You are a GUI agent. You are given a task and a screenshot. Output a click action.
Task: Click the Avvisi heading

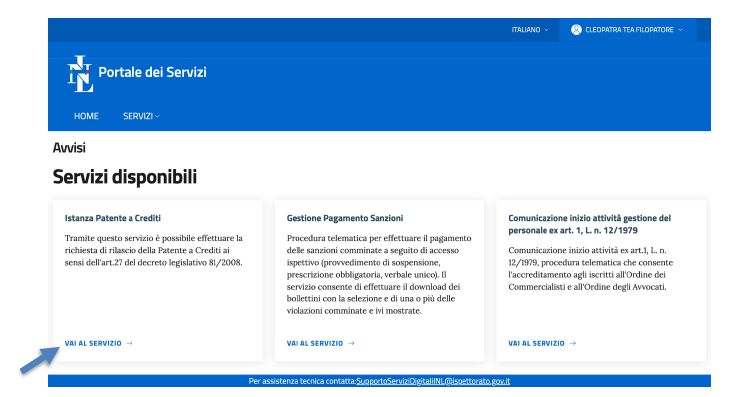(x=69, y=148)
